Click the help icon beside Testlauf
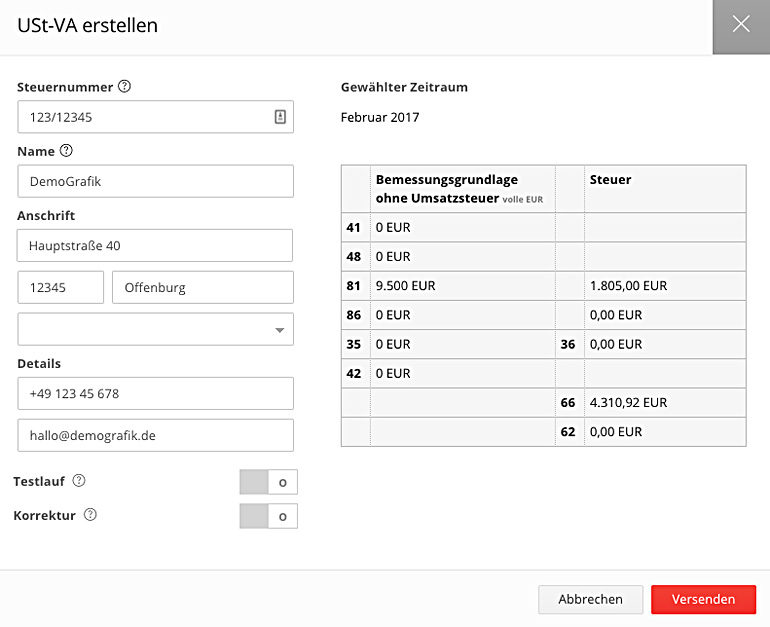 click(x=79, y=481)
